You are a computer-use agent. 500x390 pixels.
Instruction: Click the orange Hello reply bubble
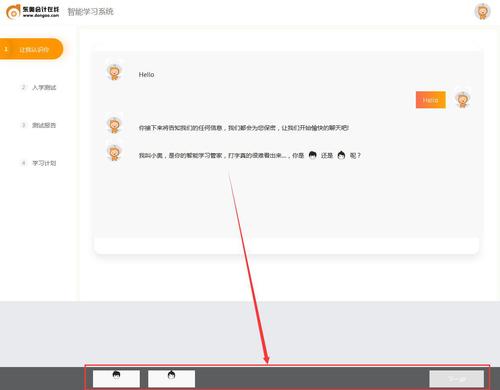point(430,100)
